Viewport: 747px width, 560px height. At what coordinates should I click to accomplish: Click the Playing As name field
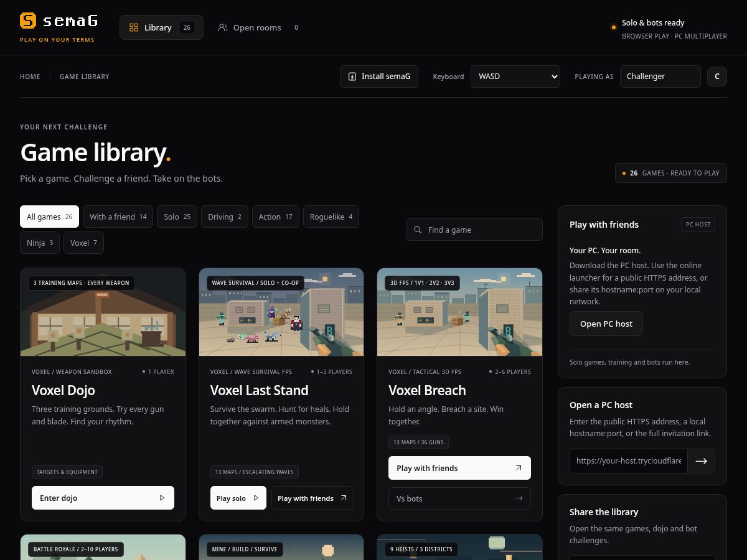point(660,77)
